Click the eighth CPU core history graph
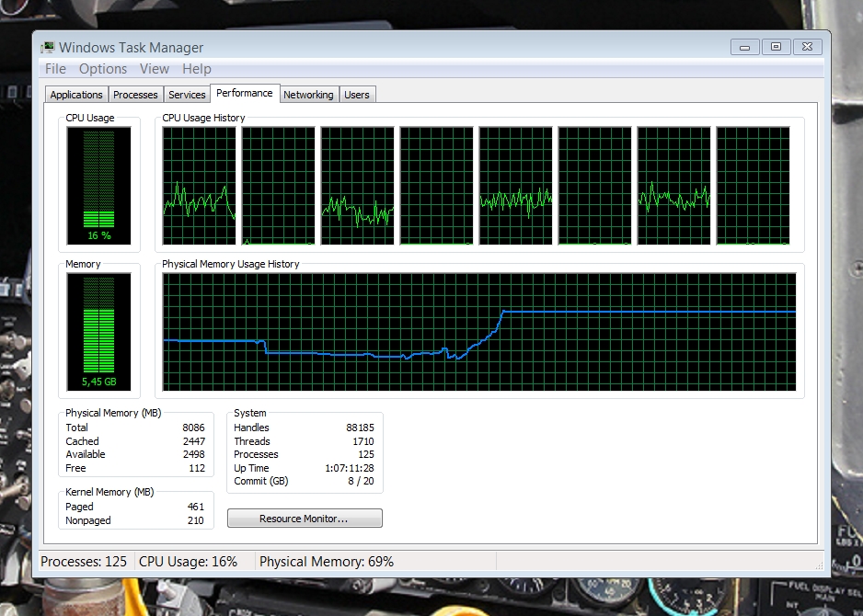This screenshot has width=863, height=616. pyautogui.click(x=753, y=186)
